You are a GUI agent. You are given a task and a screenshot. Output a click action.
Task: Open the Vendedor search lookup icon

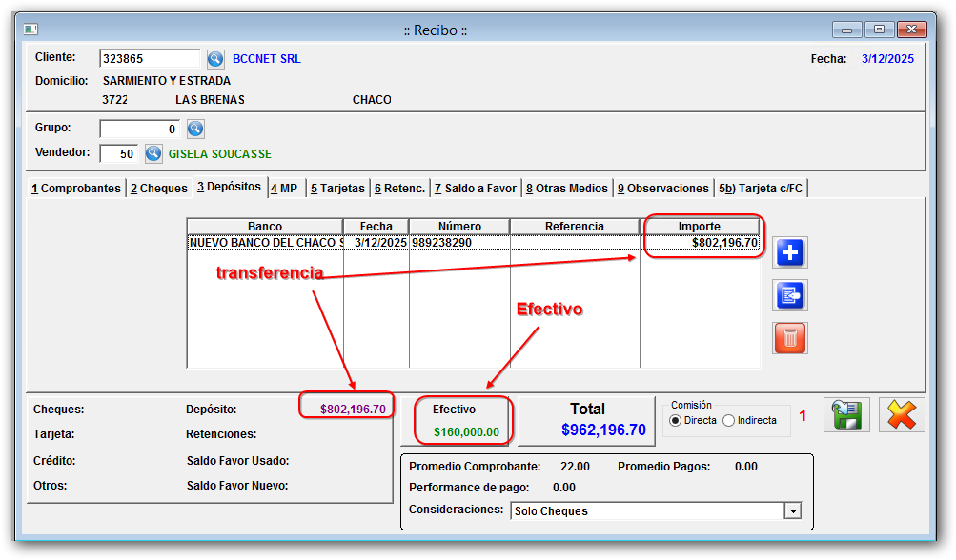pos(153,153)
